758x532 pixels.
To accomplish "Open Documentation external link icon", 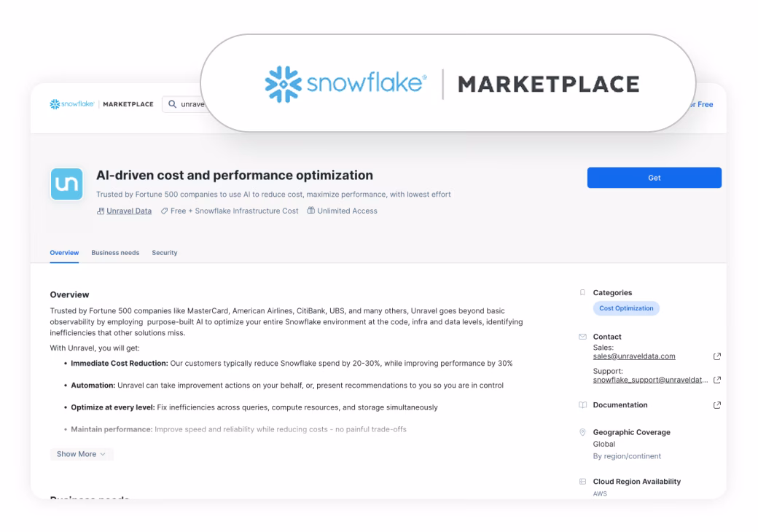I will click(717, 405).
